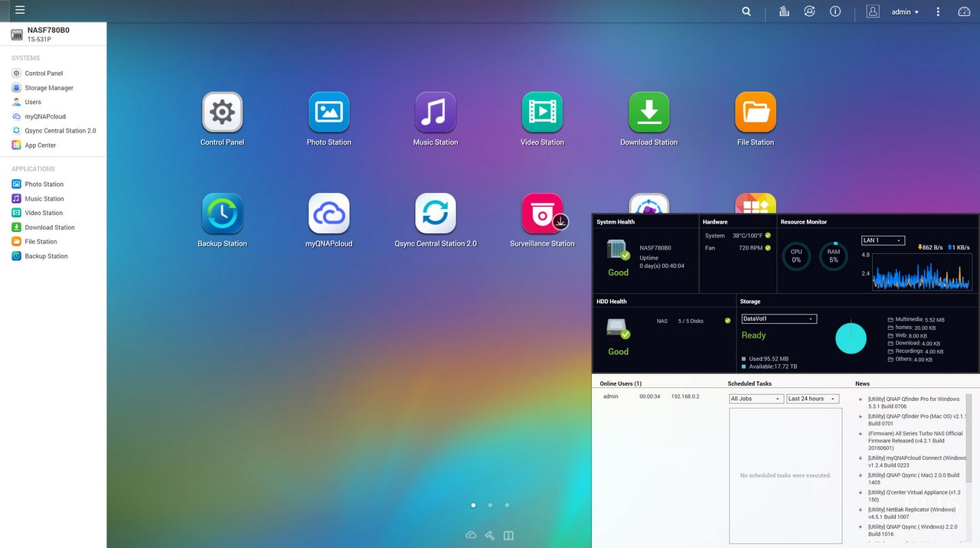This screenshot has width=980, height=548.
Task: Click the admin user avatar icon
Action: click(873, 11)
